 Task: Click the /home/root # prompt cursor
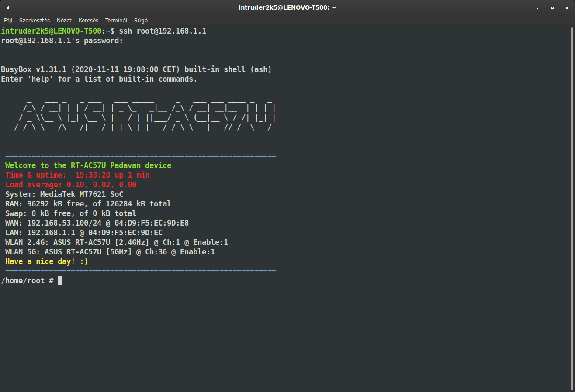tap(60, 281)
